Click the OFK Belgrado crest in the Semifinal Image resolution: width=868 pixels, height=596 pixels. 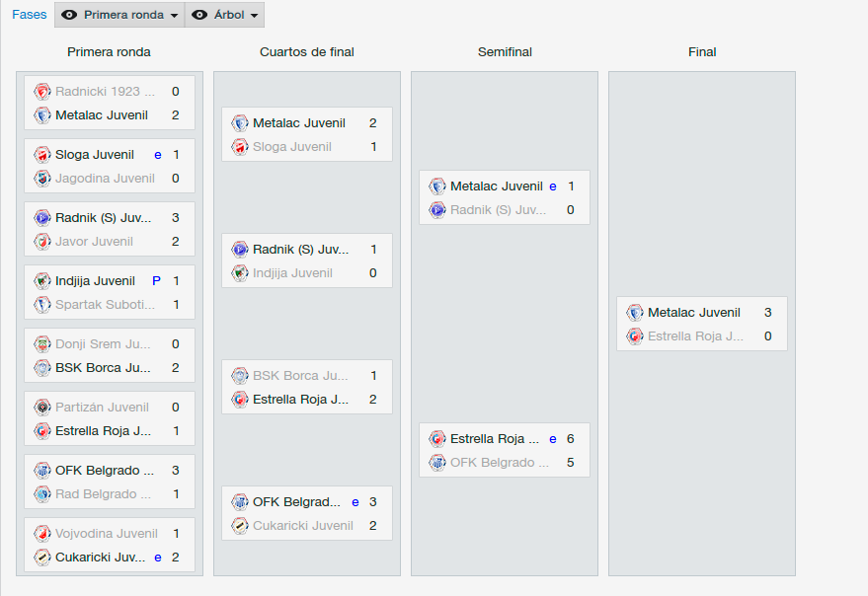point(437,463)
